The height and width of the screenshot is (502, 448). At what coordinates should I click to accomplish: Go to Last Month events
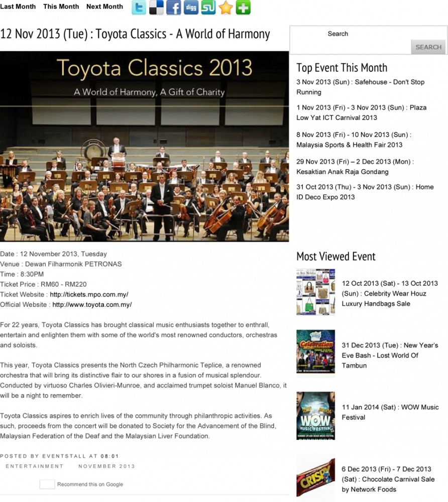[x=18, y=7]
